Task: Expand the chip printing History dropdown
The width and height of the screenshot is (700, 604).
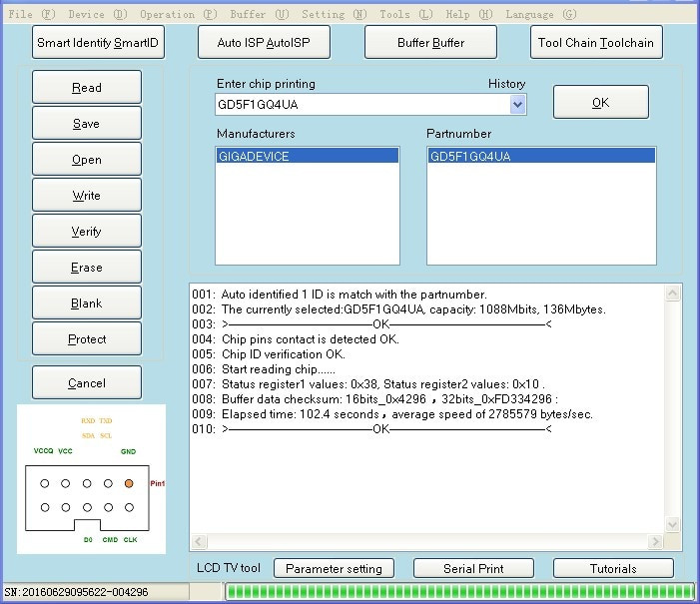Action: 517,105
